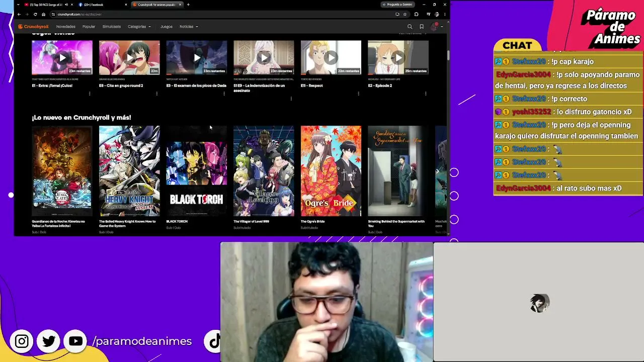Click the TikTok social icon
Image resolution: width=644 pixels, height=362 pixels.
(213, 341)
